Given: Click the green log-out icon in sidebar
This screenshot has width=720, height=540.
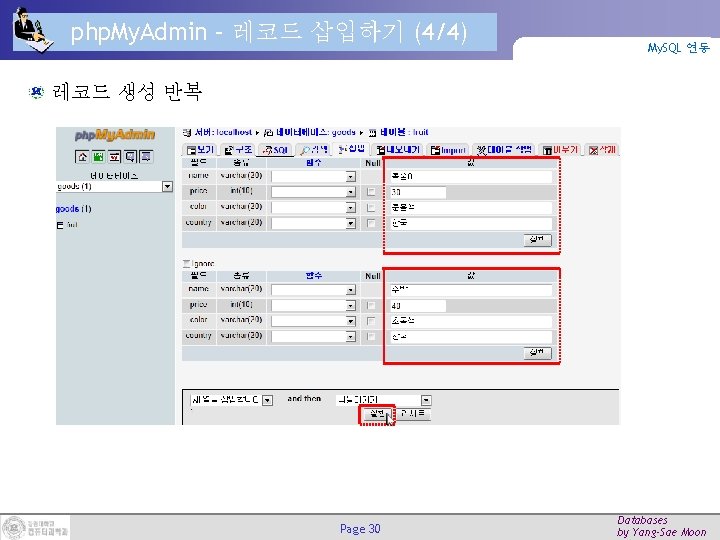Looking at the screenshot, I should [98, 157].
